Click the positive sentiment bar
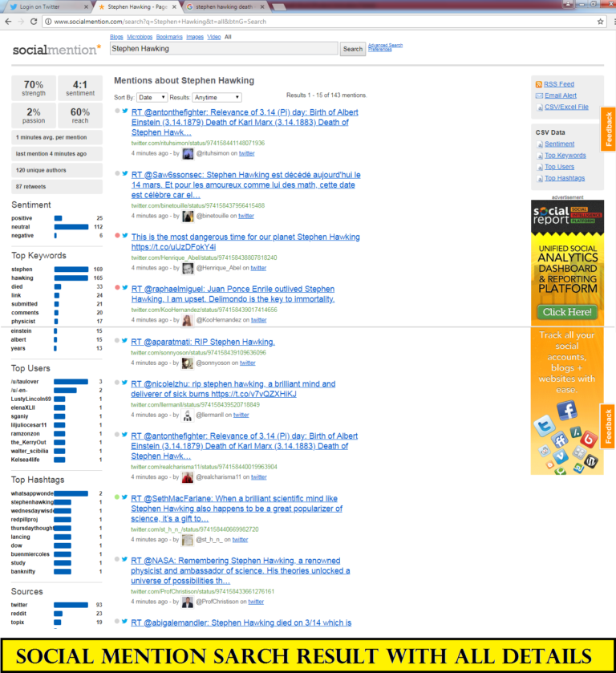Screen dimensions: 616x673 pyautogui.click(x=58, y=218)
